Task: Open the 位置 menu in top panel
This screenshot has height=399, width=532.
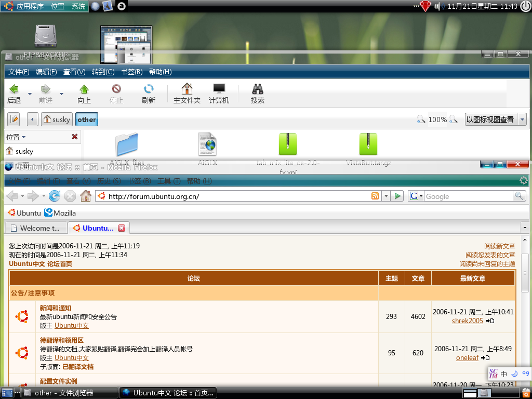Action: 57,6
